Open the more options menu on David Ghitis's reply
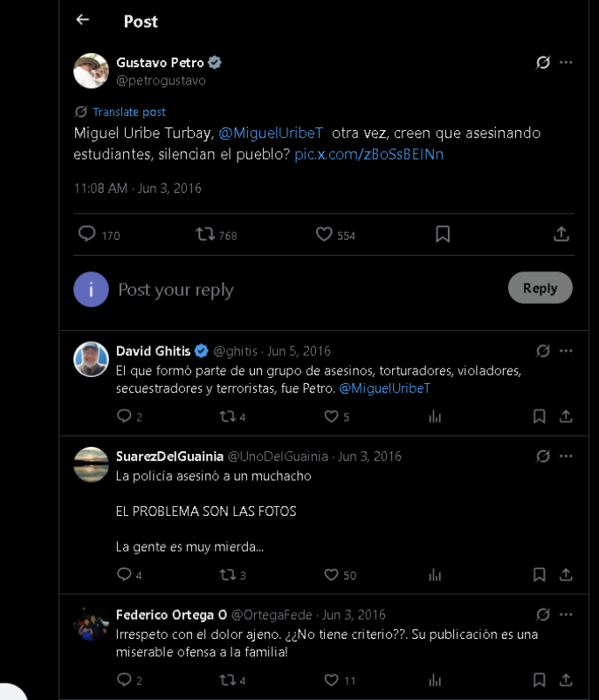The image size is (599, 700). point(566,351)
